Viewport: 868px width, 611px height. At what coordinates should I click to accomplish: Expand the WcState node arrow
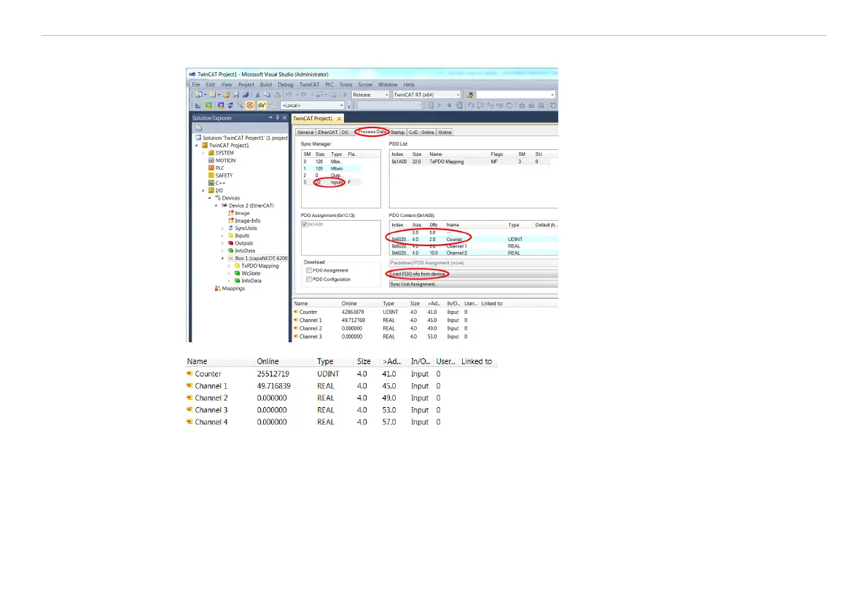[x=229, y=273]
